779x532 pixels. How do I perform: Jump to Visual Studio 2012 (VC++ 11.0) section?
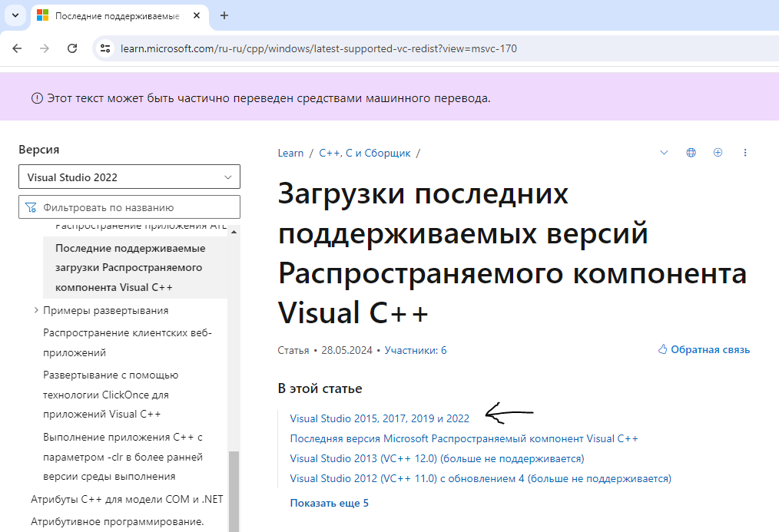(480, 478)
